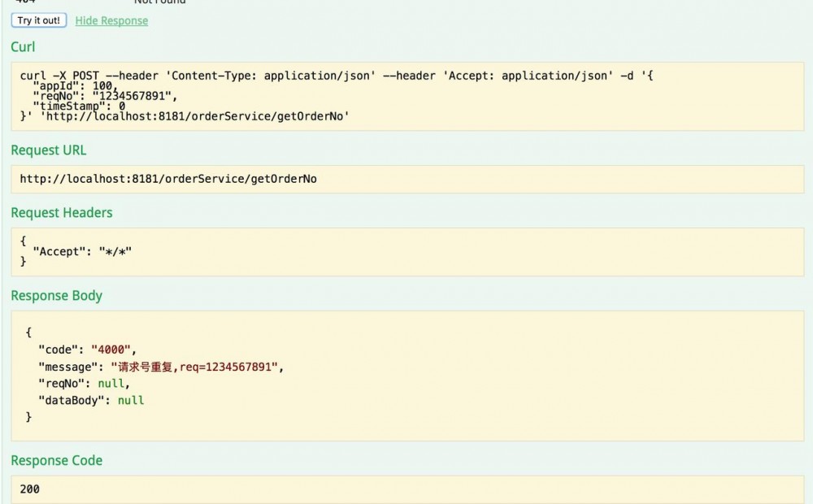Viewport: 813px width, 504px height.
Task: Click the 200 response code value
Action: tap(30, 489)
